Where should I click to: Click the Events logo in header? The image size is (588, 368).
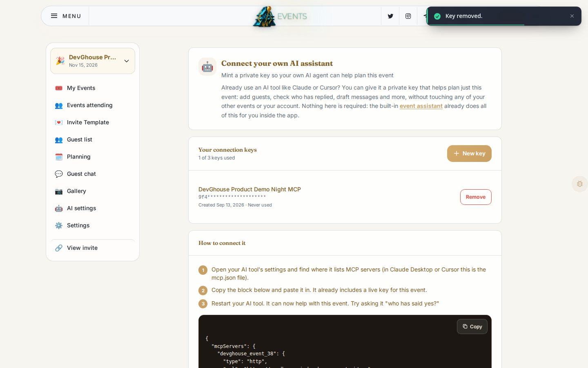pyautogui.click(x=280, y=16)
